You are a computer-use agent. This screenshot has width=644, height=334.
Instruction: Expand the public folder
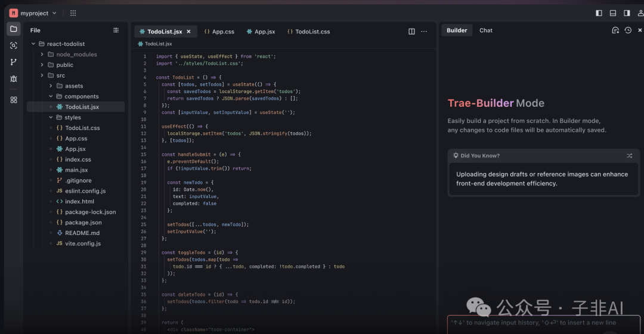[x=42, y=64]
